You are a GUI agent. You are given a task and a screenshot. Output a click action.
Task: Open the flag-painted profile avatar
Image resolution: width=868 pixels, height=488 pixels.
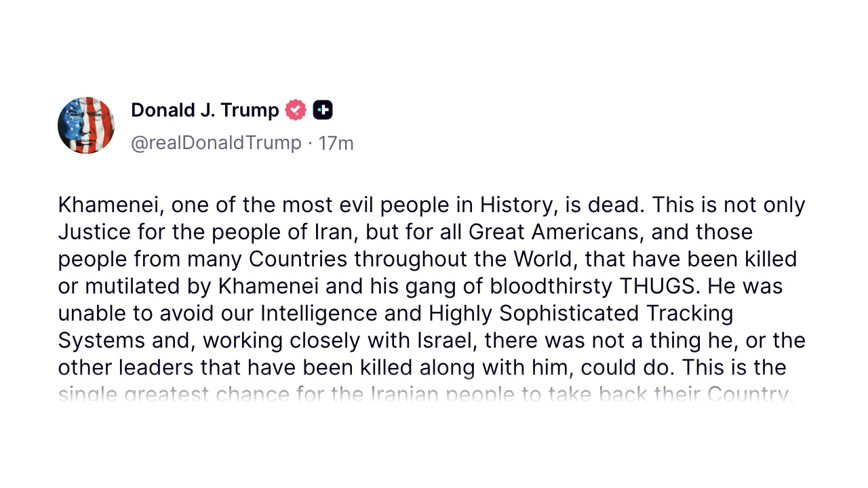tap(86, 125)
